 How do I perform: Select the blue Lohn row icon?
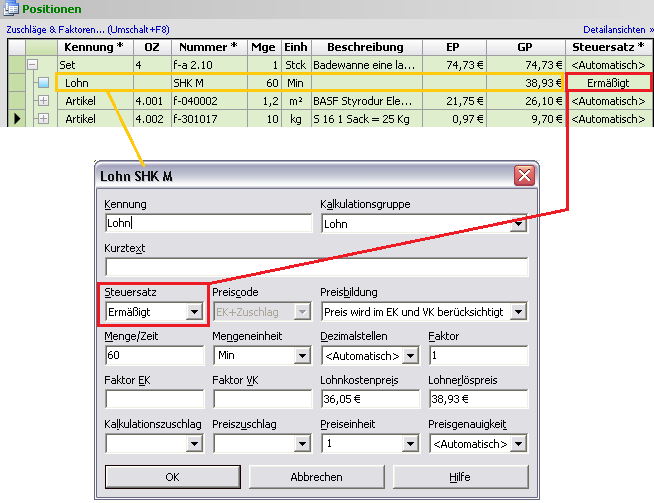[x=43, y=83]
